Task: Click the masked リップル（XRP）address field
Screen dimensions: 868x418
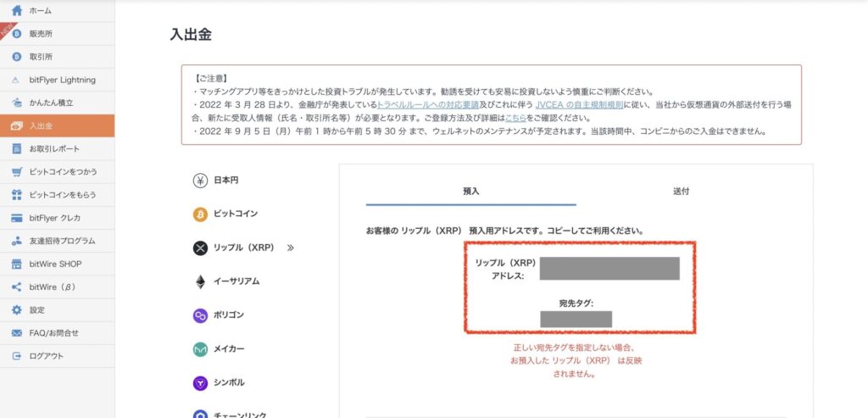Action: 609,269
